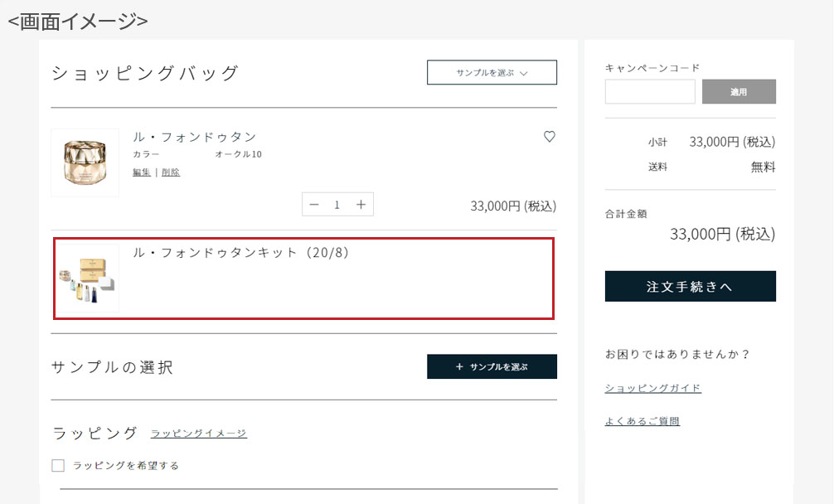This screenshot has width=834, height=504.
Task: Select ル・フォンドゥタンキット（20/8） title text
Action: 240,253
